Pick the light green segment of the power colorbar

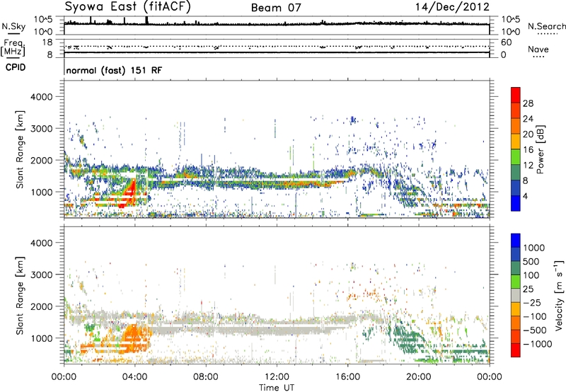[x=516, y=157]
